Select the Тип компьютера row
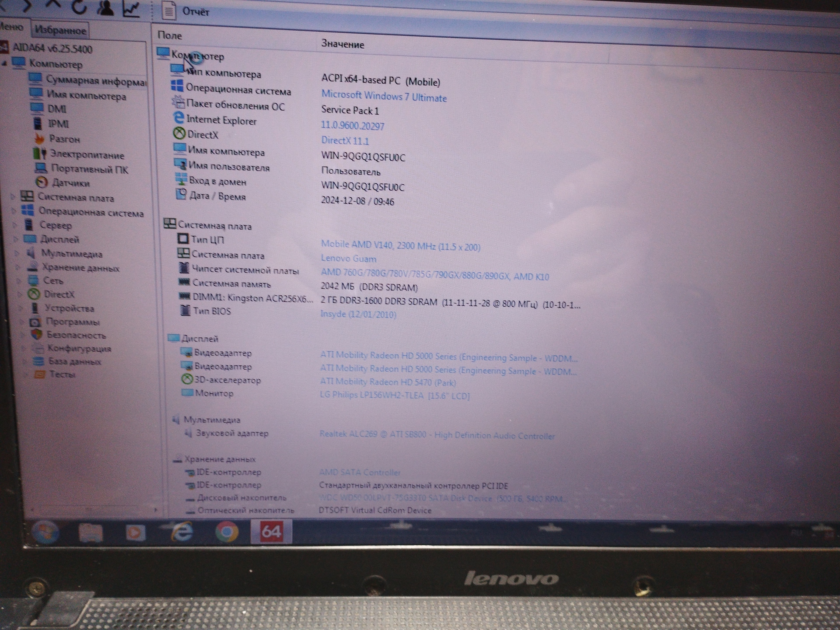The image size is (840, 630). pyautogui.click(x=304, y=77)
